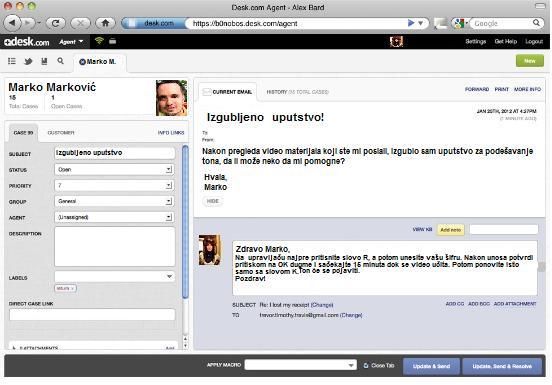Click View KB link

(x=422, y=229)
